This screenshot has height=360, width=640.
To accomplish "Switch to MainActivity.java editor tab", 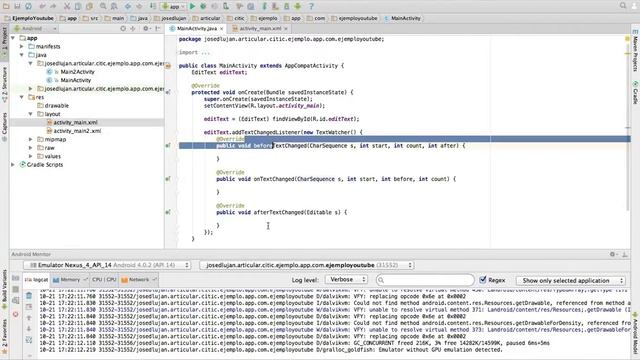I will click(196, 29).
